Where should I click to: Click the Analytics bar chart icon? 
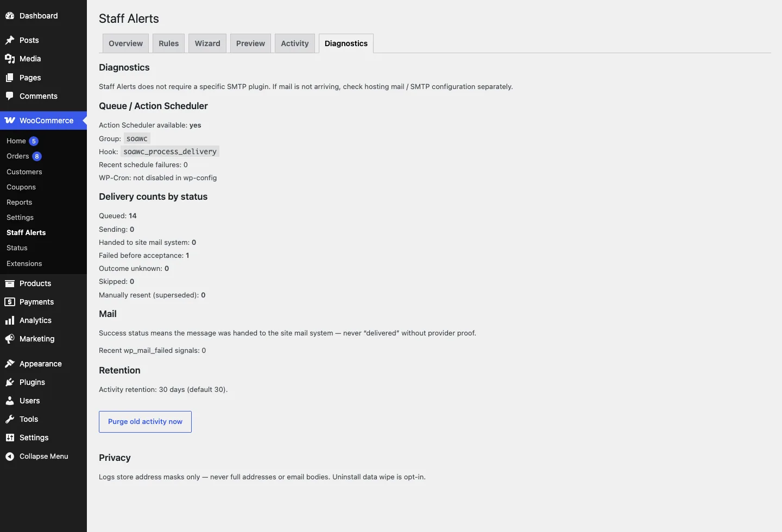(x=10, y=320)
